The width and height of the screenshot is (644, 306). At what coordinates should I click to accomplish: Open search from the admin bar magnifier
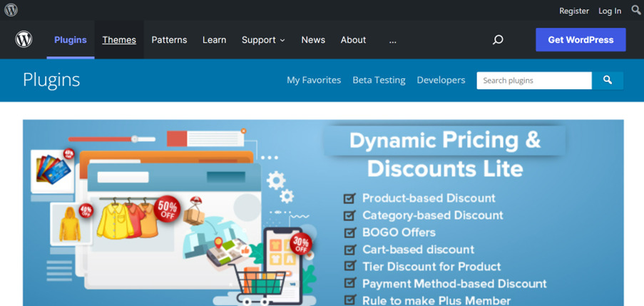(x=636, y=10)
